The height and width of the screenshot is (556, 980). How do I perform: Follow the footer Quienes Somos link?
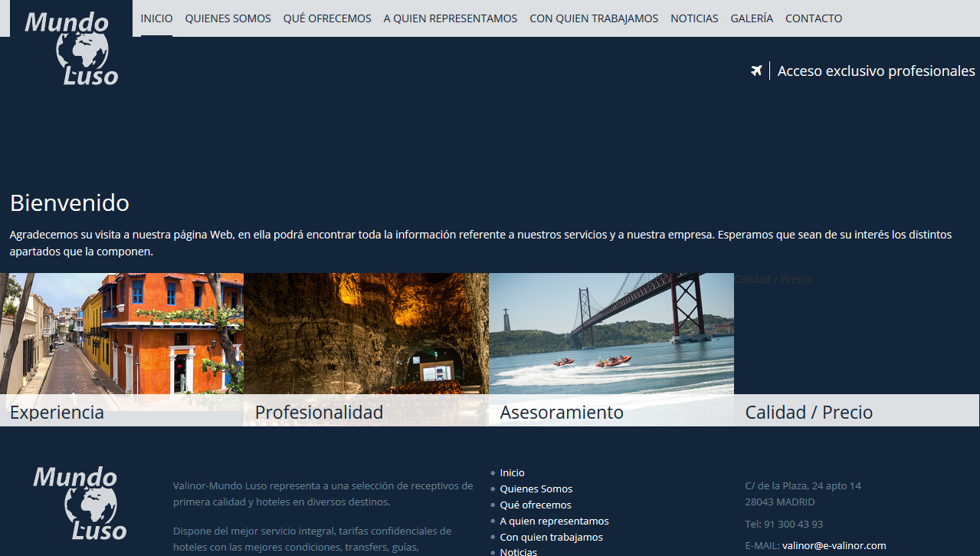pos(536,489)
